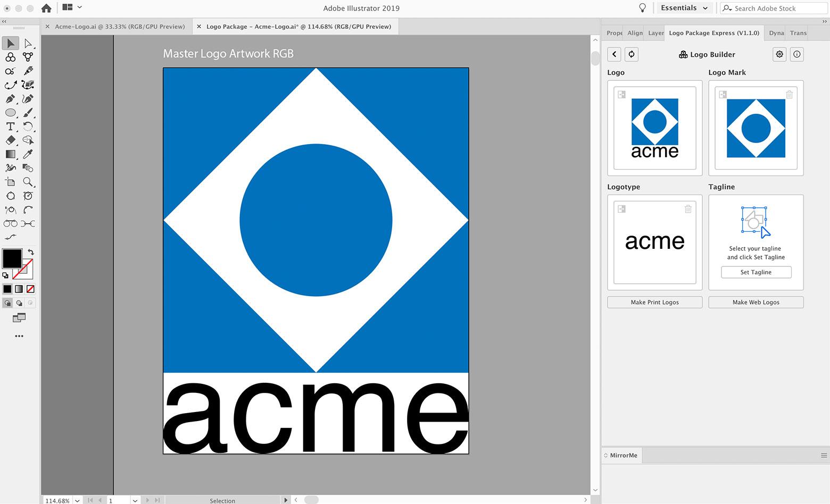Click the Logo Builder refresh icon

pyautogui.click(x=632, y=54)
